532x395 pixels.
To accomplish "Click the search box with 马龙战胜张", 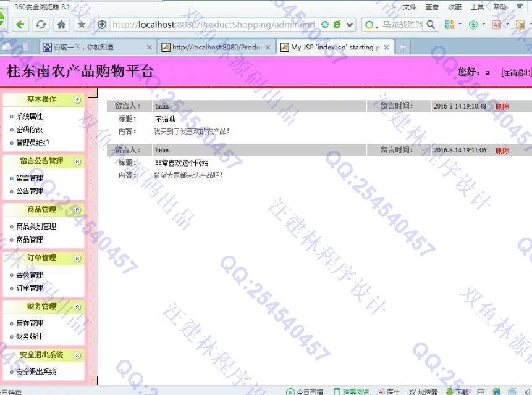I will point(402,25).
